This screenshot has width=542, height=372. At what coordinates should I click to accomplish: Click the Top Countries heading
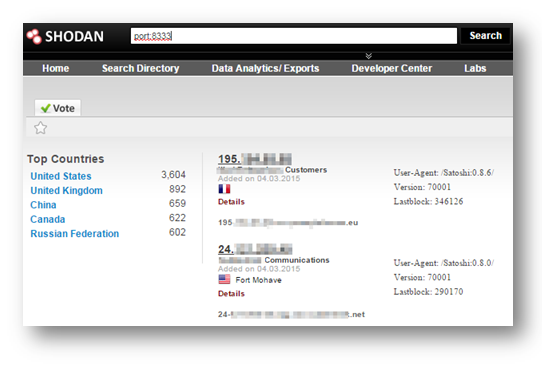(x=66, y=159)
